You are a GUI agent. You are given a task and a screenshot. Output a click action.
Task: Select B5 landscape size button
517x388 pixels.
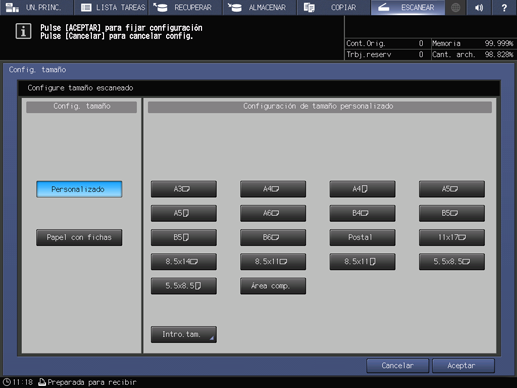(x=452, y=213)
